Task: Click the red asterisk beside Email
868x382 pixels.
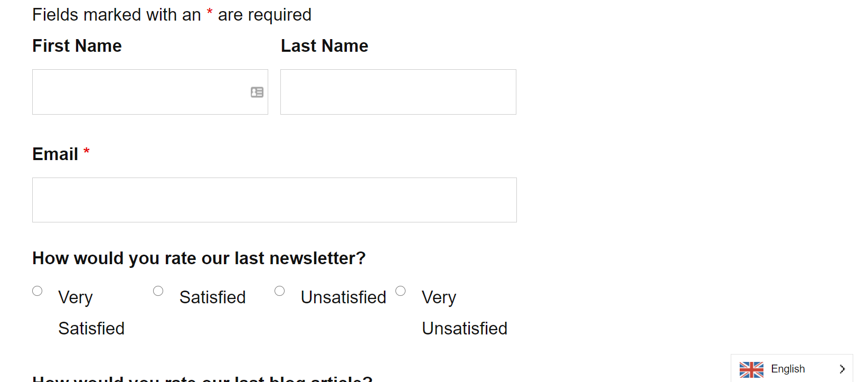Action: coord(87,152)
